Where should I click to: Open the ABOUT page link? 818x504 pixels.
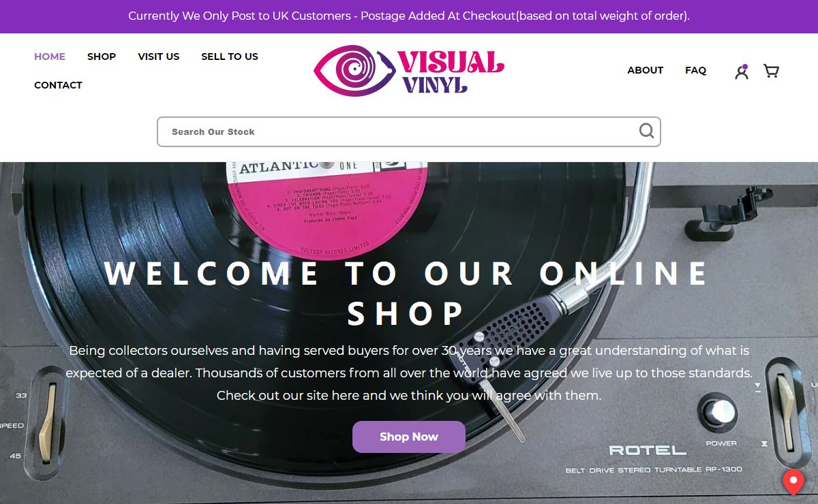click(x=646, y=70)
